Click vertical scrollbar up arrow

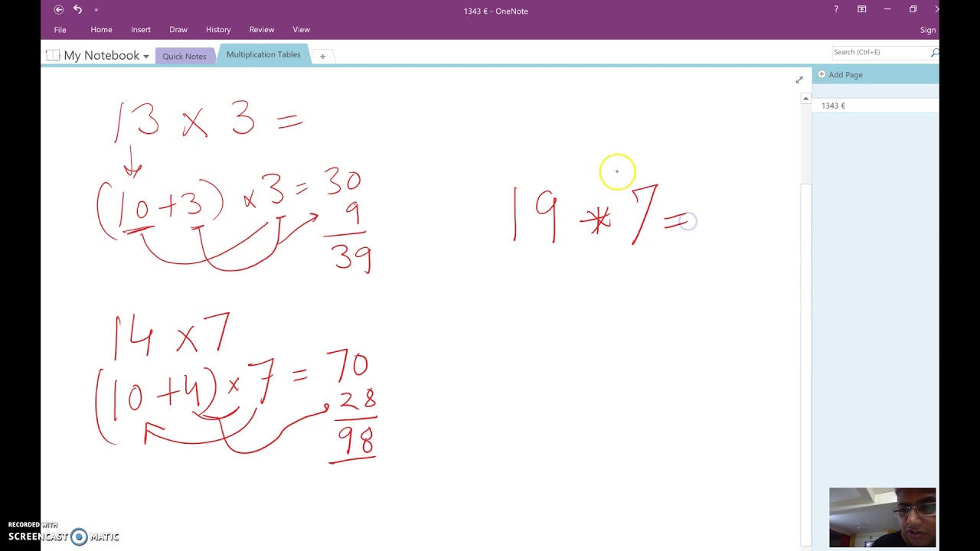pos(805,98)
